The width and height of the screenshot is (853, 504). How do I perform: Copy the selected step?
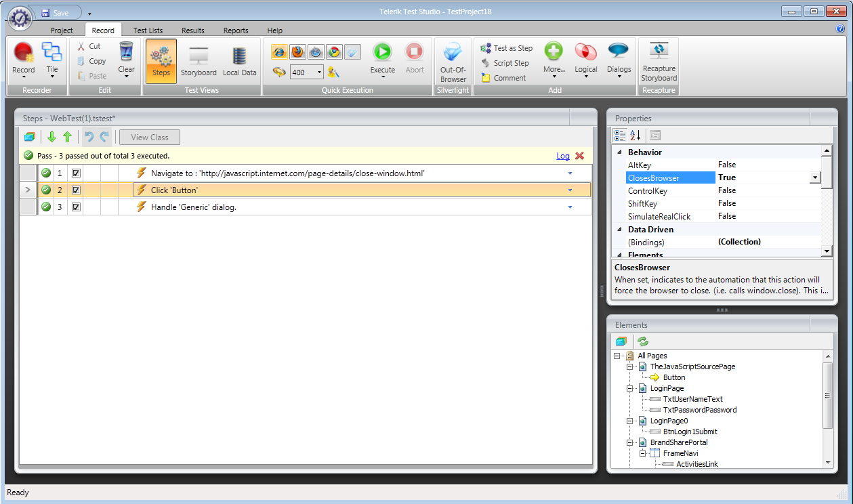tap(91, 61)
